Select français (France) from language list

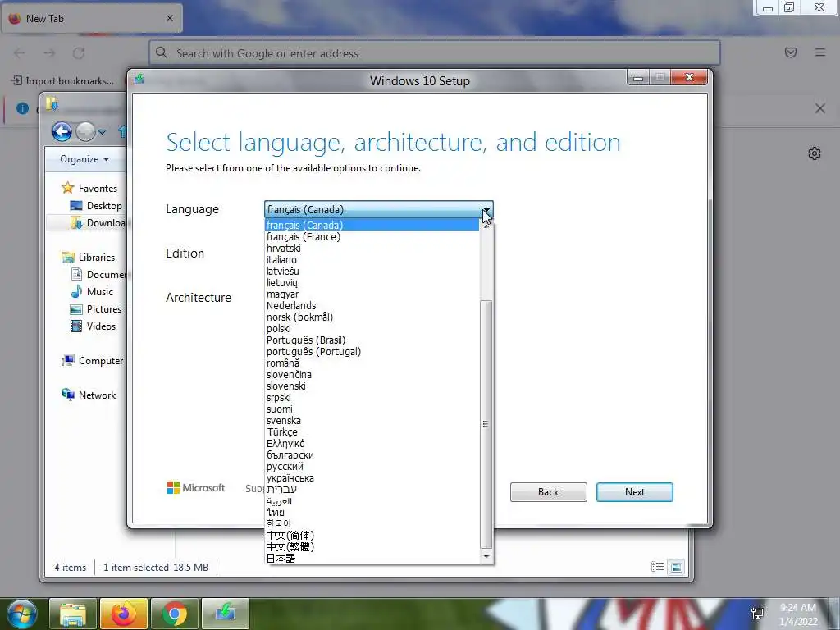tap(372, 237)
